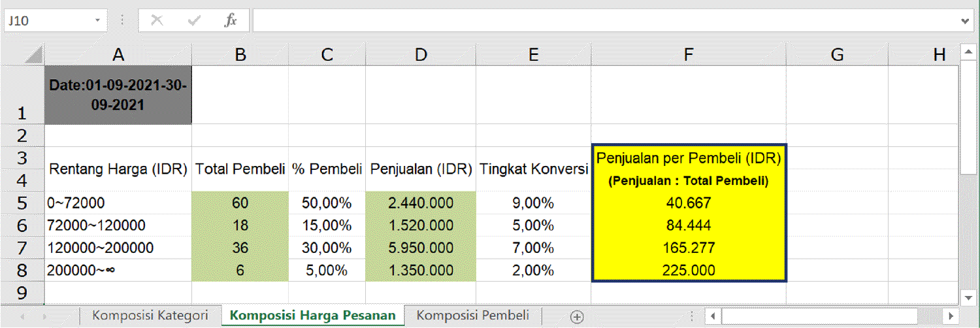Screen dimensions: 980x328
Task: Select the green cell with value 2.440.000
Action: point(420,203)
